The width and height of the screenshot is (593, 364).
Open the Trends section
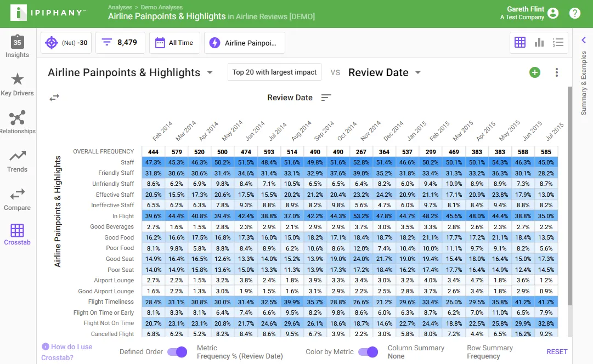click(x=18, y=161)
